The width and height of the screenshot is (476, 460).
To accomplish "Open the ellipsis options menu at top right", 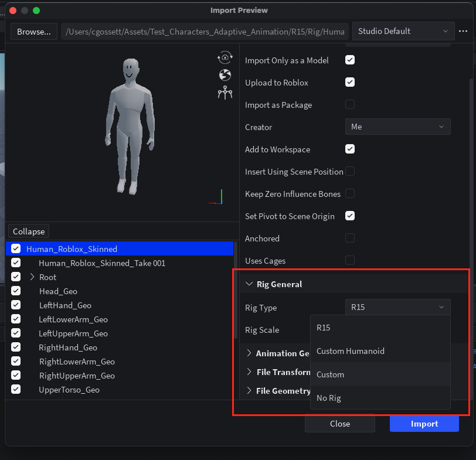I will [463, 31].
